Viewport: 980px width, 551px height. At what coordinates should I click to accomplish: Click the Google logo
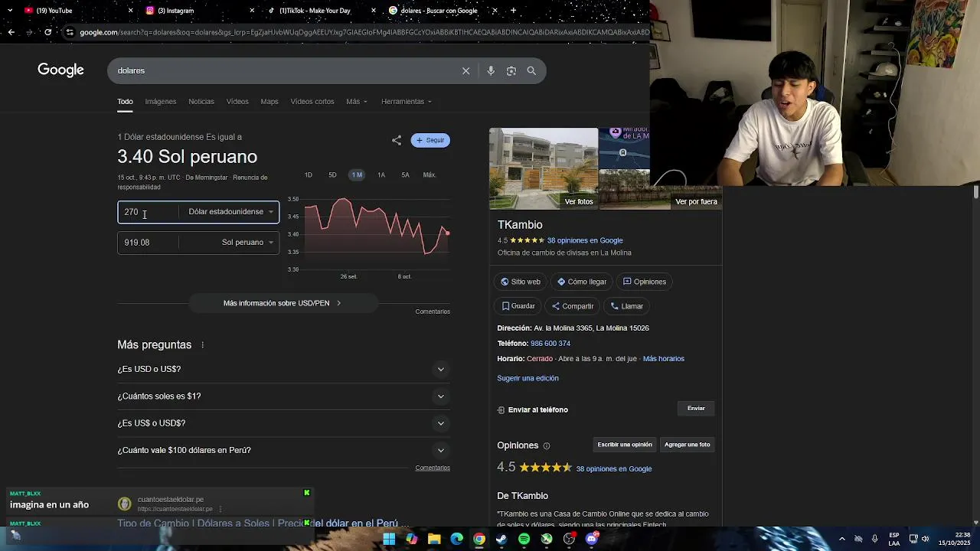tap(60, 70)
